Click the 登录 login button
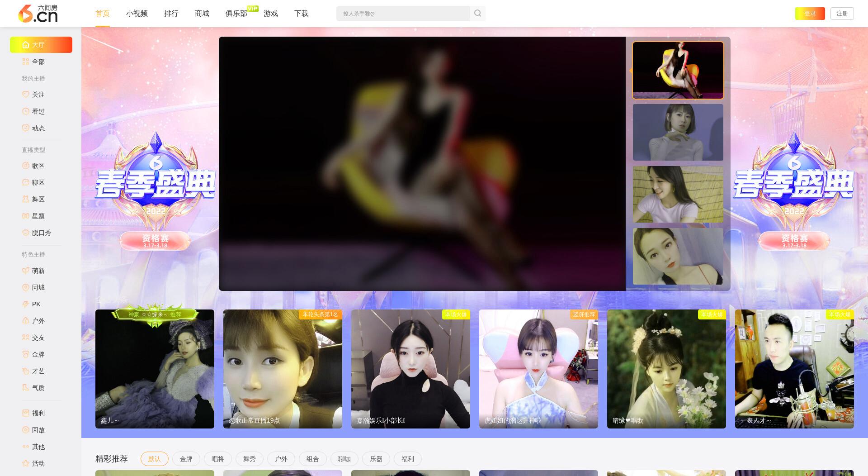 tap(810, 14)
